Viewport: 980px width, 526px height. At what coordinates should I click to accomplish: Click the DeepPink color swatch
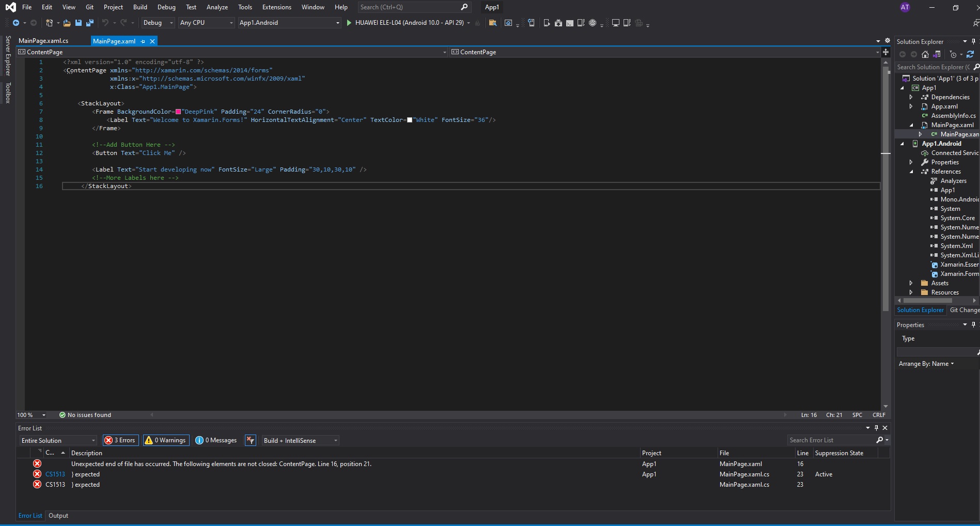coord(178,112)
